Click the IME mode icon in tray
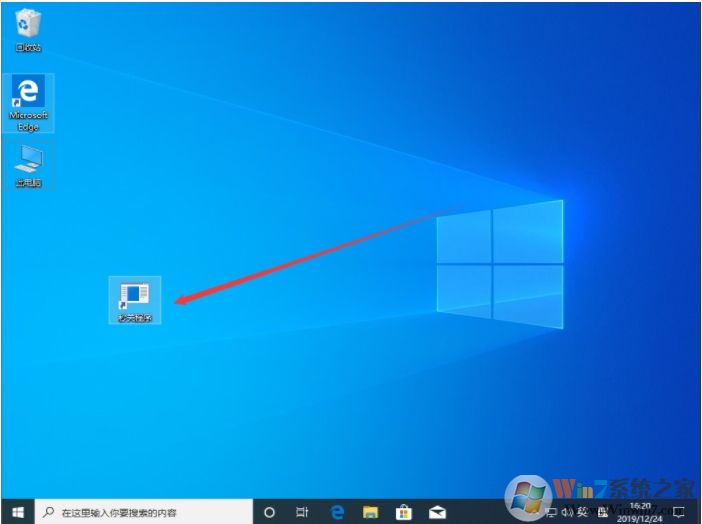The width and height of the screenshot is (702, 524). tap(603, 511)
